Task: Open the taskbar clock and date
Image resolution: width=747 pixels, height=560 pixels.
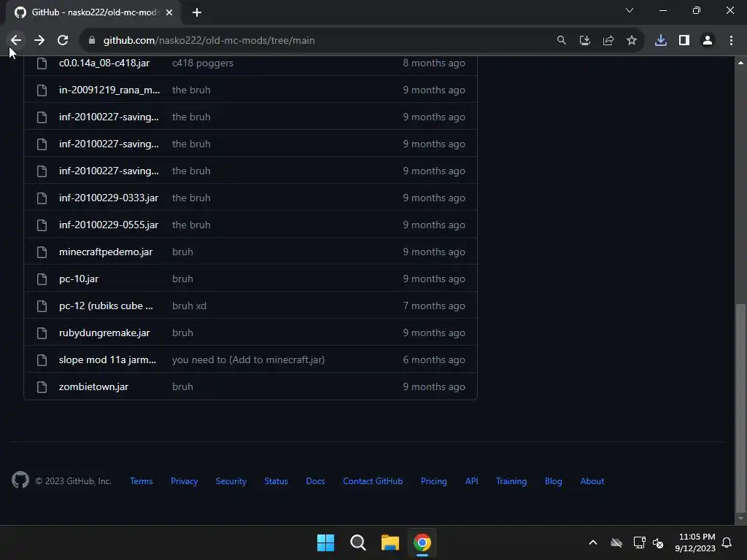Action: 695,542
